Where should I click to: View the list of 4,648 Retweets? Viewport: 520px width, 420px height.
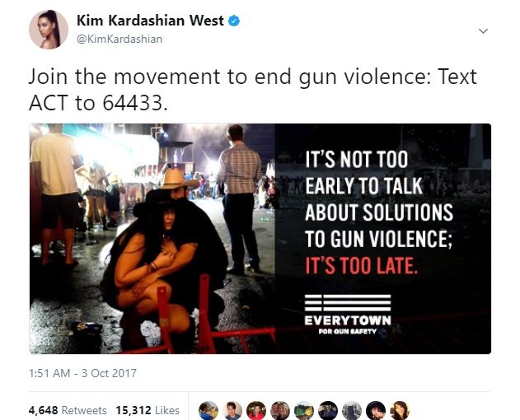(x=68, y=410)
